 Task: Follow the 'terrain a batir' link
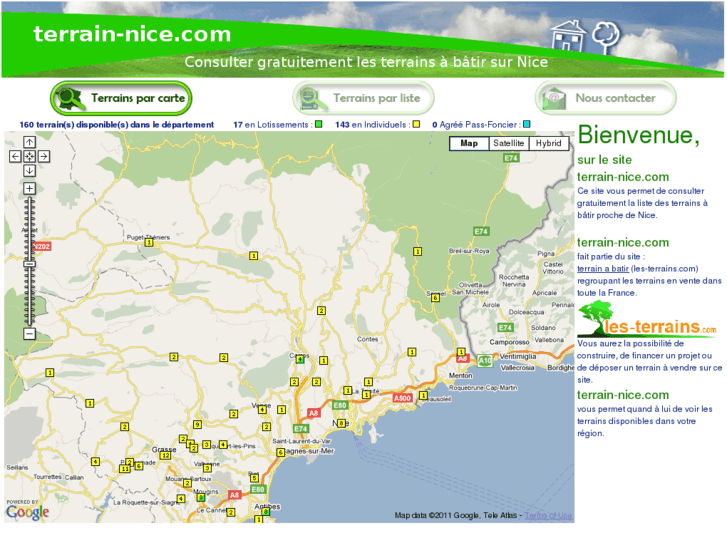pos(603,269)
